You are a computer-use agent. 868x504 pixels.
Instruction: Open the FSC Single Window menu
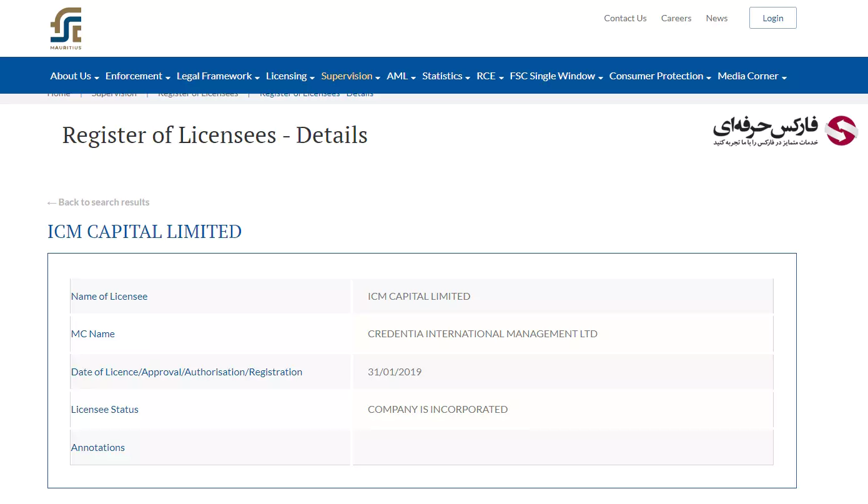click(556, 76)
